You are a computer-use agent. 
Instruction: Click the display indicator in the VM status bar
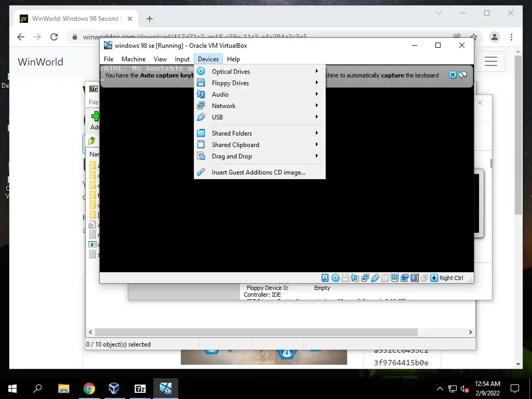[x=395, y=278]
